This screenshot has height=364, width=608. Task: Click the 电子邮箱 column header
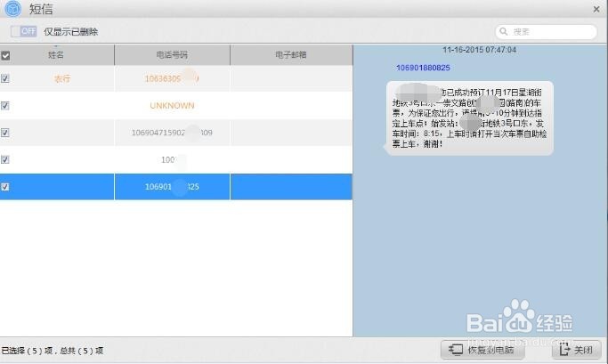pyautogui.click(x=291, y=55)
